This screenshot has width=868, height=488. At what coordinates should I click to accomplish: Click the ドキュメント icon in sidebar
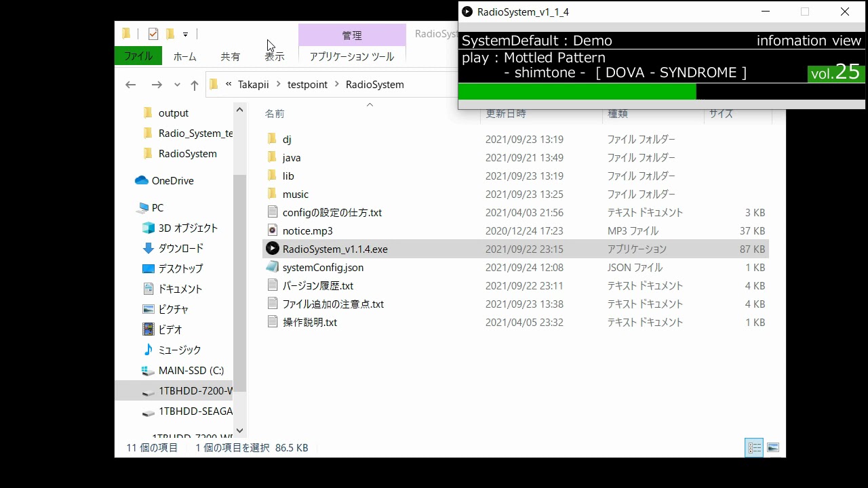pos(149,289)
